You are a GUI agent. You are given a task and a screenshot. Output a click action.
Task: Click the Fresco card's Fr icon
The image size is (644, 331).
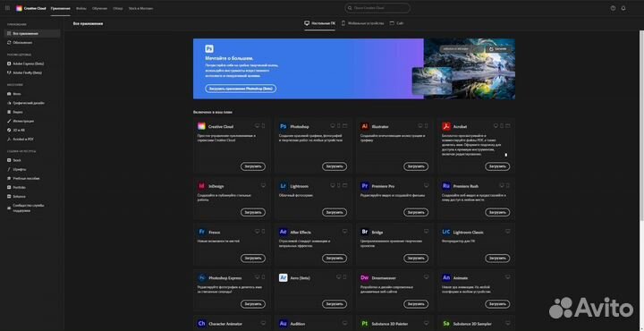click(x=201, y=232)
